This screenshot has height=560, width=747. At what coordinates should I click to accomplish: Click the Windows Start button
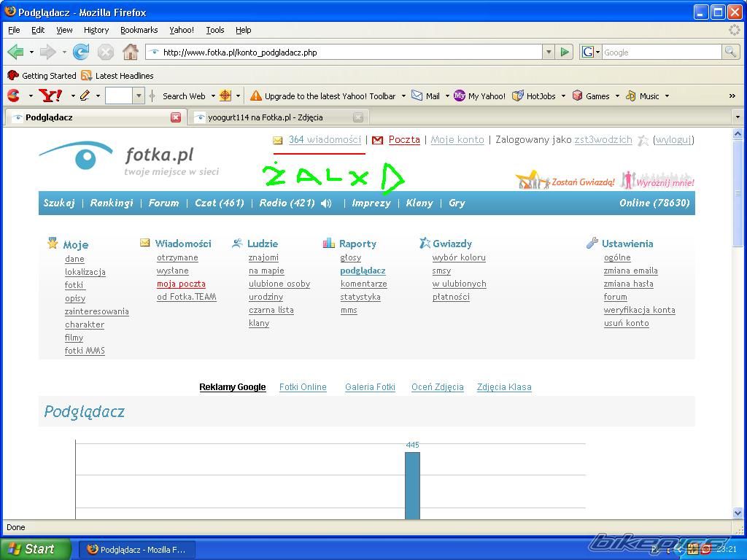click(x=35, y=549)
